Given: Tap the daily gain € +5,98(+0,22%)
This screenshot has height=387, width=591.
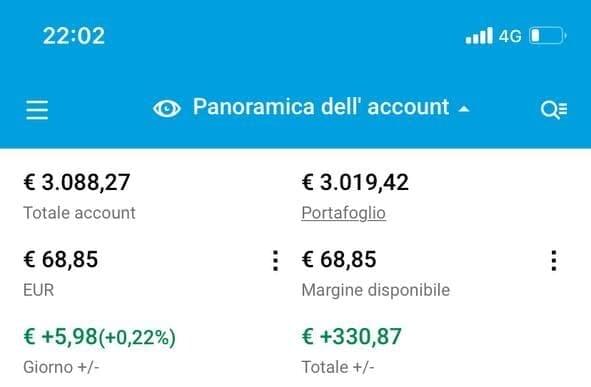Looking at the screenshot, I should [x=100, y=337].
